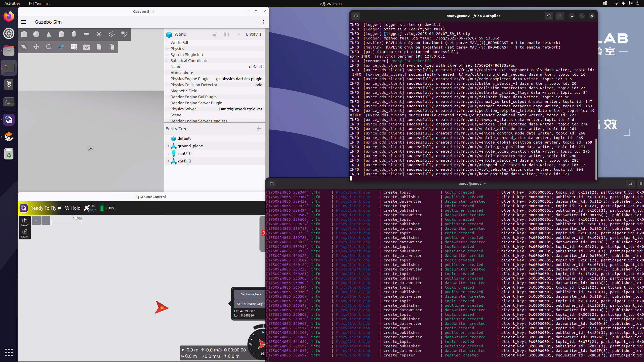Open Terminal app menu in top bar

point(39,4)
